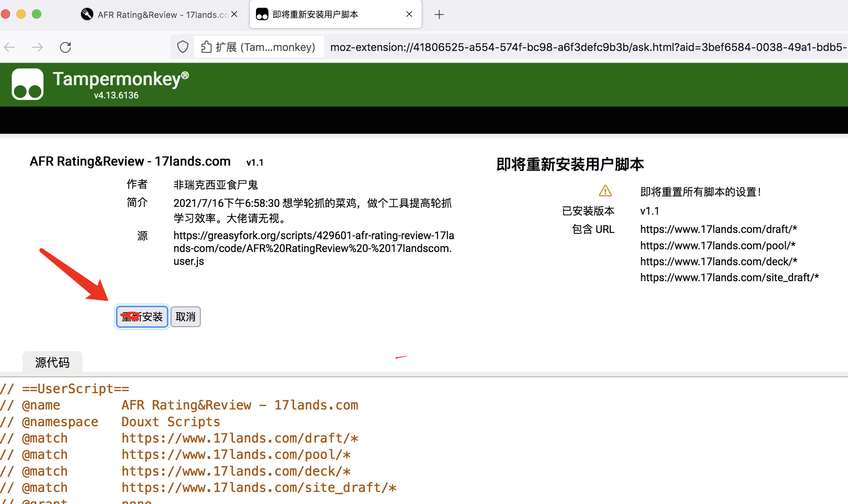848x504 pixels.
Task: Click the 17lands.com/site_draft/* include URL
Action: (729, 277)
